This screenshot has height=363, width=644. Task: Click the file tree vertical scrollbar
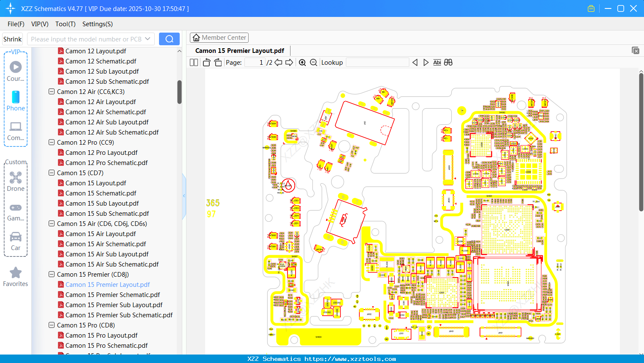(x=179, y=92)
